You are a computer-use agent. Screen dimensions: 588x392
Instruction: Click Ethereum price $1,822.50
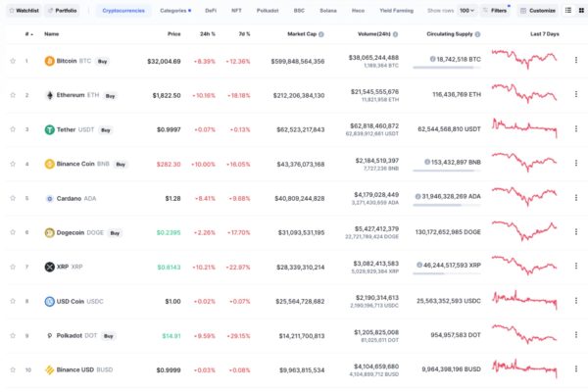(x=167, y=96)
